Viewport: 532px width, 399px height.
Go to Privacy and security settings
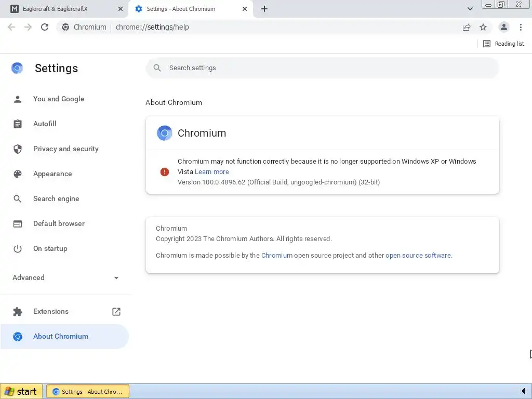click(x=65, y=149)
